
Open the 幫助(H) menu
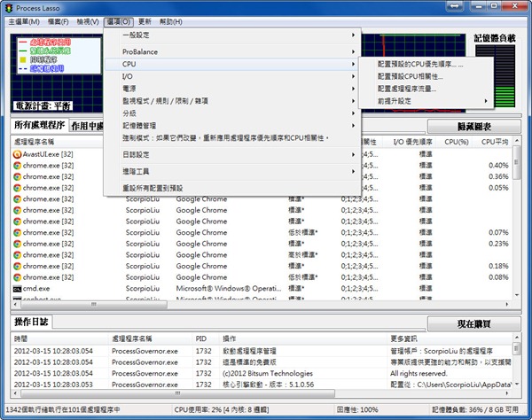point(170,21)
